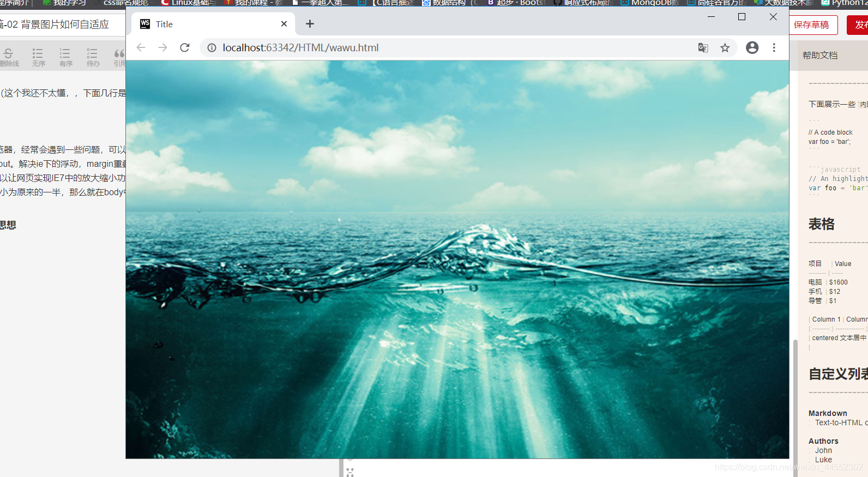Click the 自定义列表 heading in help document
This screenshot has width=868, height=477.
click(x=838, y=374)
